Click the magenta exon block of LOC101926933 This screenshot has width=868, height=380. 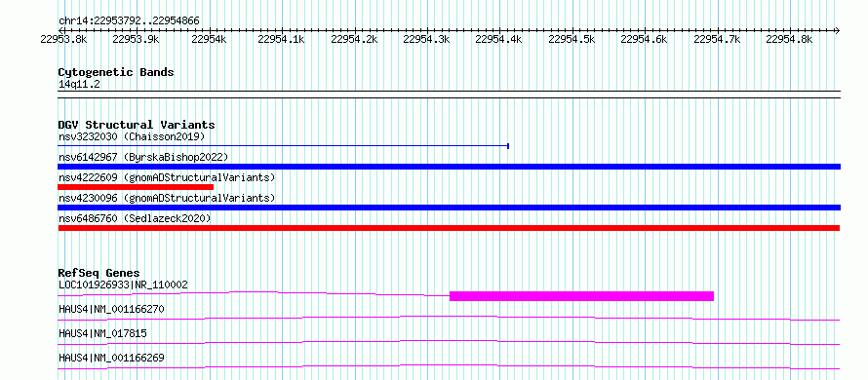point(581,296)
